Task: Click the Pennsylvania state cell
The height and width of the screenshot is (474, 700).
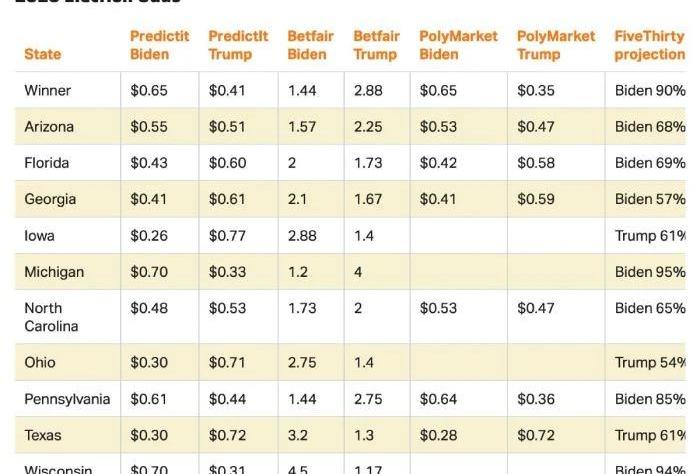Action: tap(67, 399)
